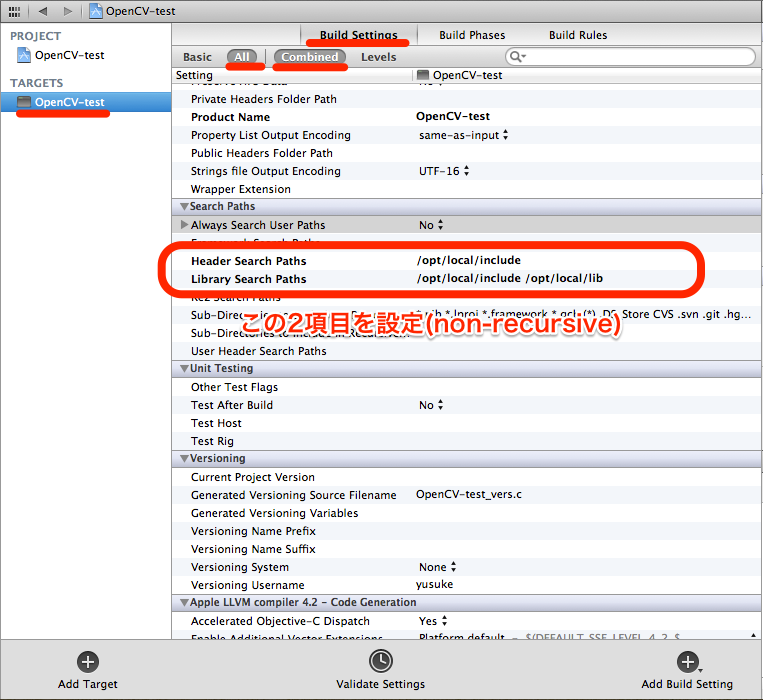Image resolution: width=763 pixels, height=700 pixels.
Task: Switch to Build Phases tab
Action: point(472,35)
